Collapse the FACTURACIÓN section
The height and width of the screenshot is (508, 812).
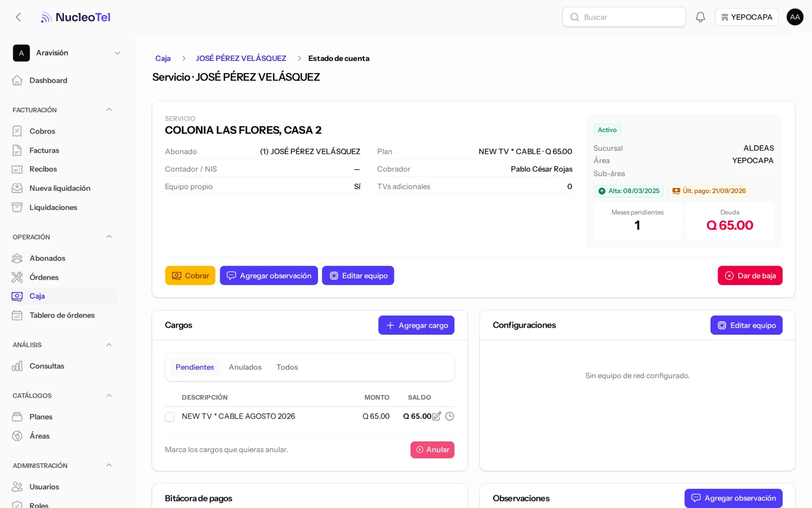pyautogui.click(x=109, y=110)
